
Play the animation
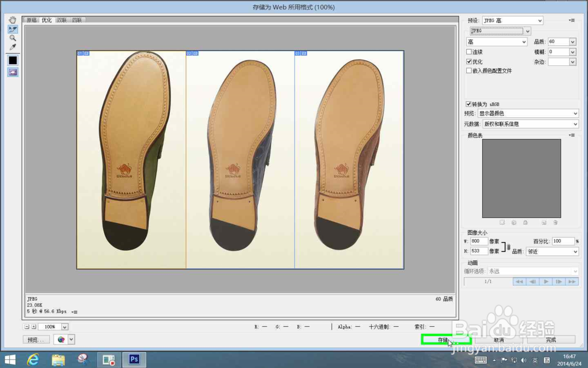pyautogui.click(x=546, y=281)
